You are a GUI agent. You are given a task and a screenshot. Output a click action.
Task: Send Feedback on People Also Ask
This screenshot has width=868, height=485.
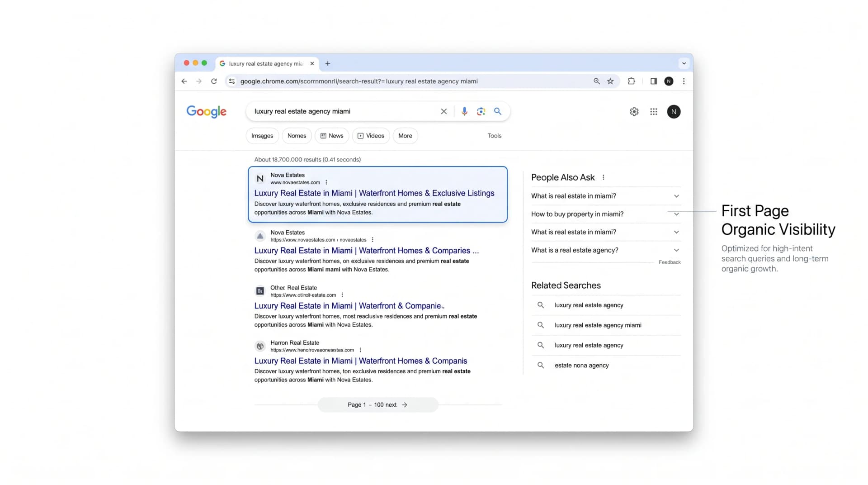[x=670, y=262]
